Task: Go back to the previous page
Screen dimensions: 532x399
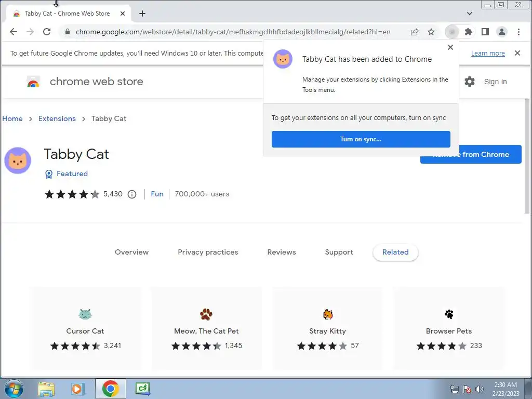Action: pyautogui.click(x=13, y=32)
